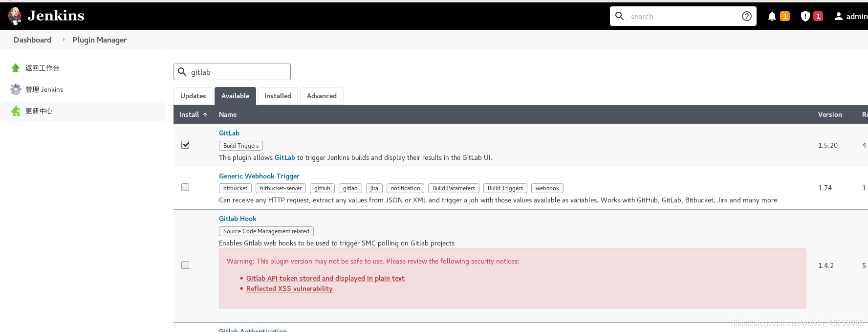Click the Build Parameters tag
The height and width of the screenshot is (332, 868).
[454, 188]
